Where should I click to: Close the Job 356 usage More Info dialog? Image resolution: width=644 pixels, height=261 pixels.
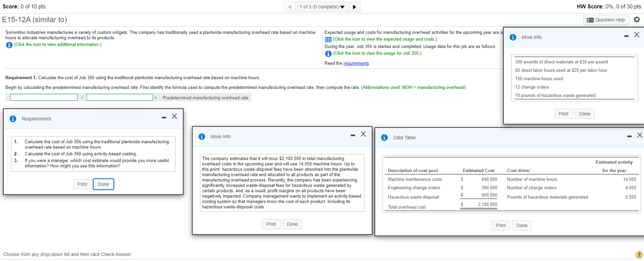pyautogui.click(x=637, y=35)
